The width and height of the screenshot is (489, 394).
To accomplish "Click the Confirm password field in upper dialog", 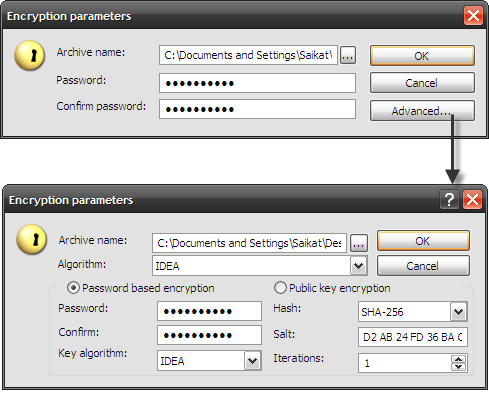I will pos(257,109).
